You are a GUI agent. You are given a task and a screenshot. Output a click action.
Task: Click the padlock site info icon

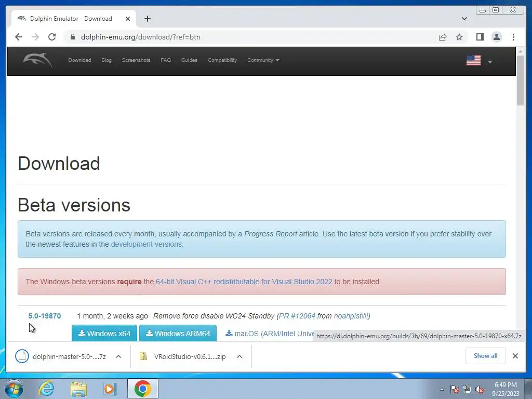(x=73, y=37)
